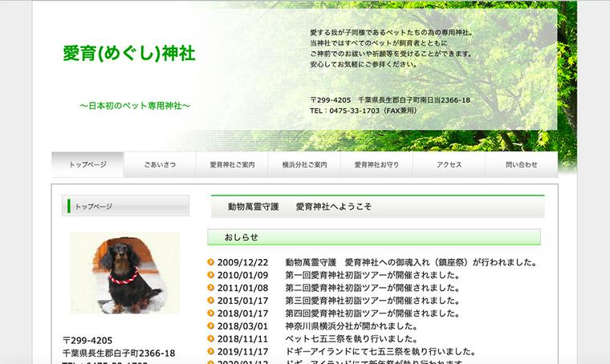Click orange bullet icon beside 2010/01/09 entry
The width and height of the screenshot is (610, 364).
click(211, 275)
